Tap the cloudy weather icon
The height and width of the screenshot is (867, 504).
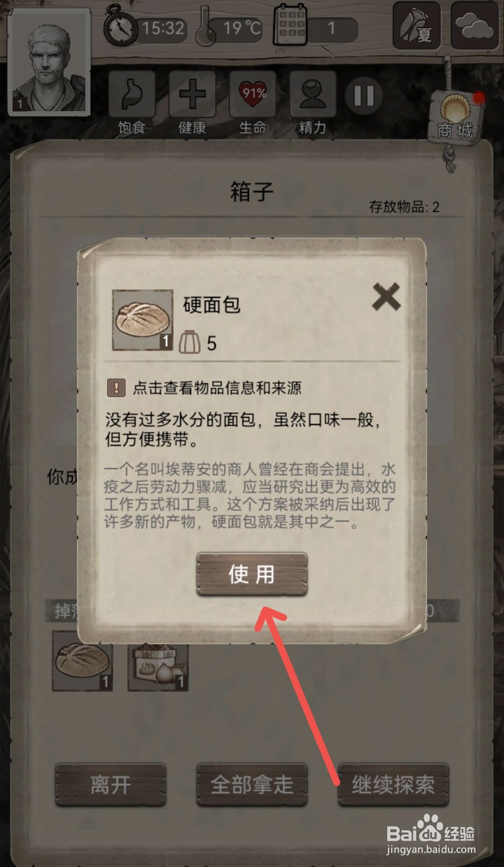coord(475,25)
